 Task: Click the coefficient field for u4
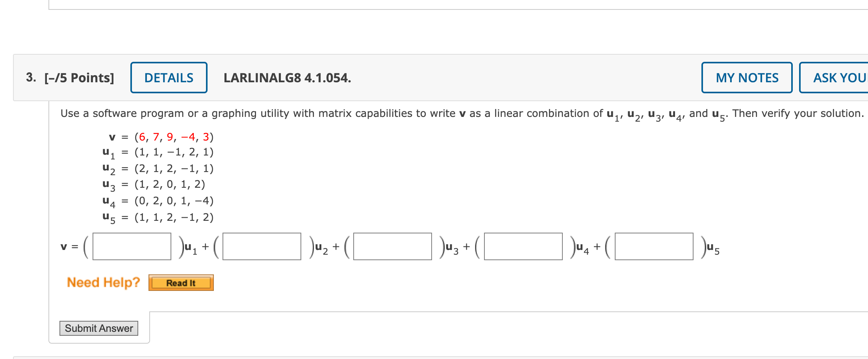point(523,246)
